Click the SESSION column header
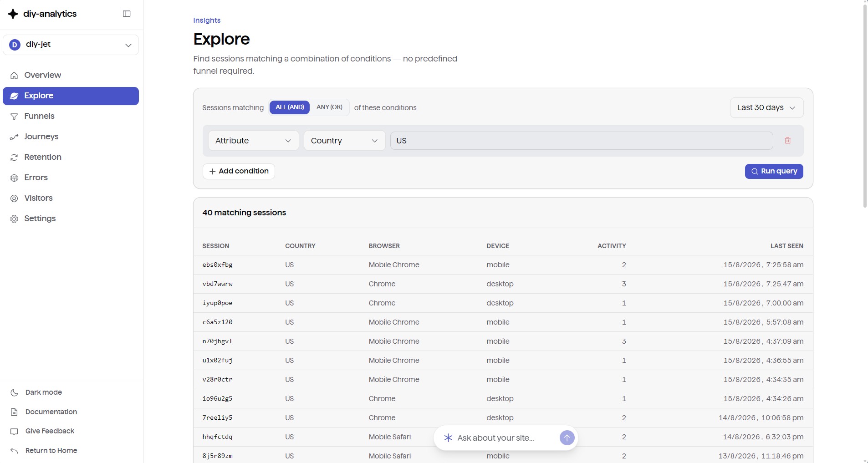 (216, 246)
